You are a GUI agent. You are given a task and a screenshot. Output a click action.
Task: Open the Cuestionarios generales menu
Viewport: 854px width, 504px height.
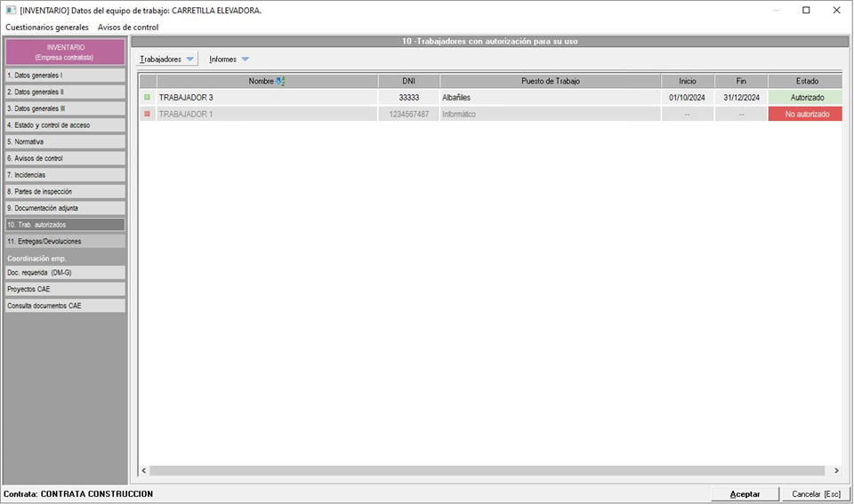point(47,28)
